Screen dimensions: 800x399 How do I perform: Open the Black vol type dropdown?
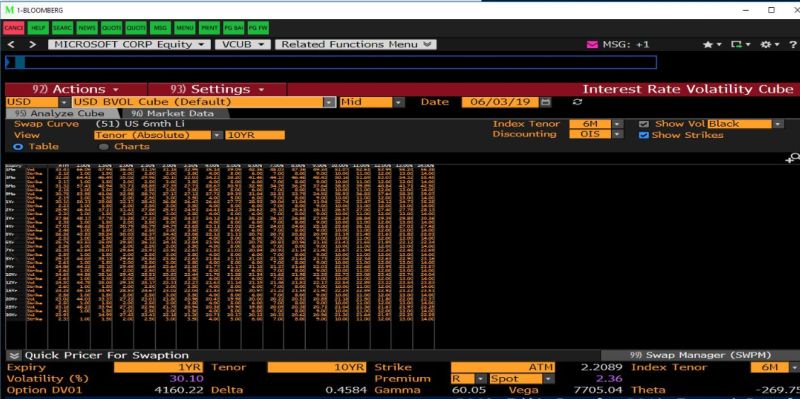(x=777, y=124)
